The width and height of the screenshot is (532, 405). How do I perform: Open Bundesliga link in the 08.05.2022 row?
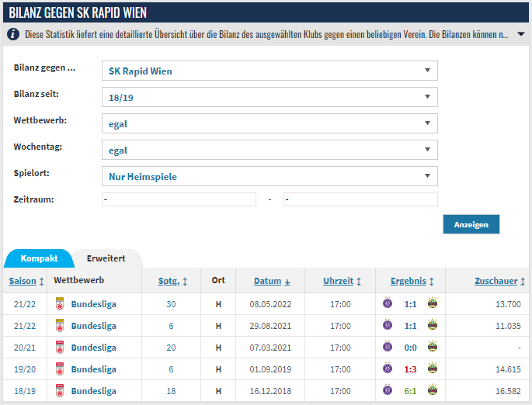click(x=94, y=304)
